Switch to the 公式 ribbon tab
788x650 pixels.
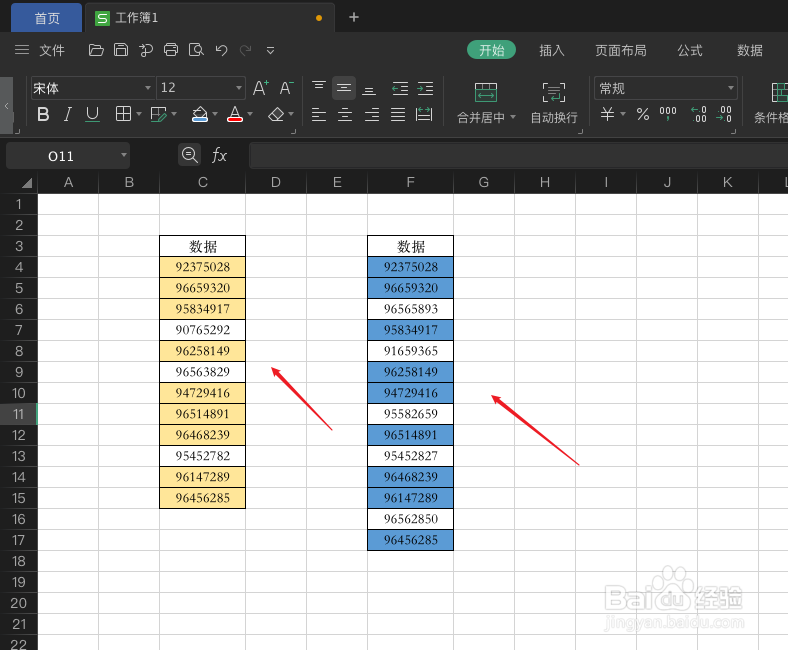click(690, 50)
